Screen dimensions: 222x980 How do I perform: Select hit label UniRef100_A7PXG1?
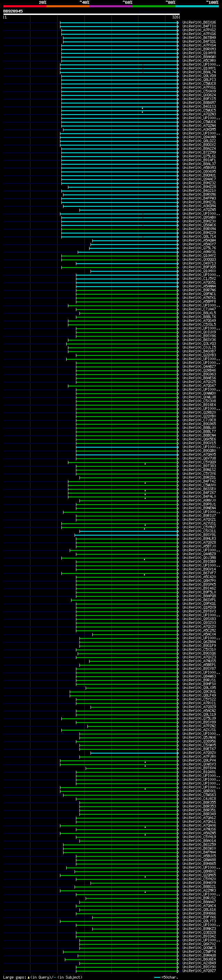[199, 88]
